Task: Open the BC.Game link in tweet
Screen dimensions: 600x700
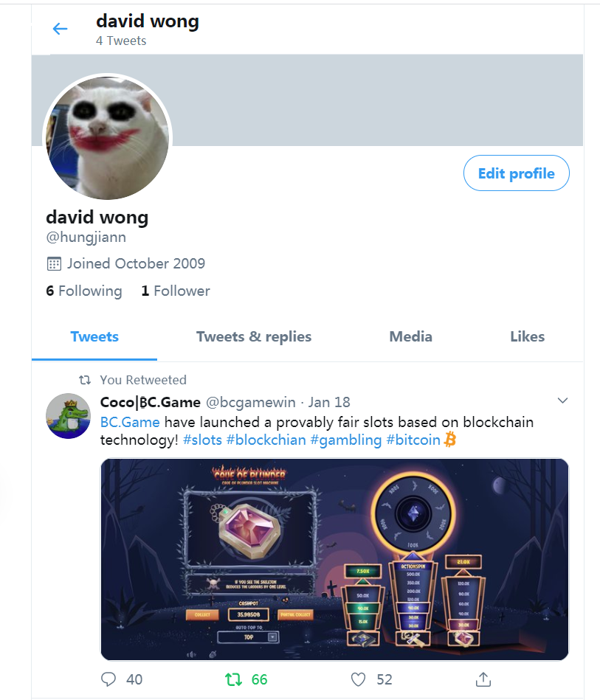Action: click(130, 423)
